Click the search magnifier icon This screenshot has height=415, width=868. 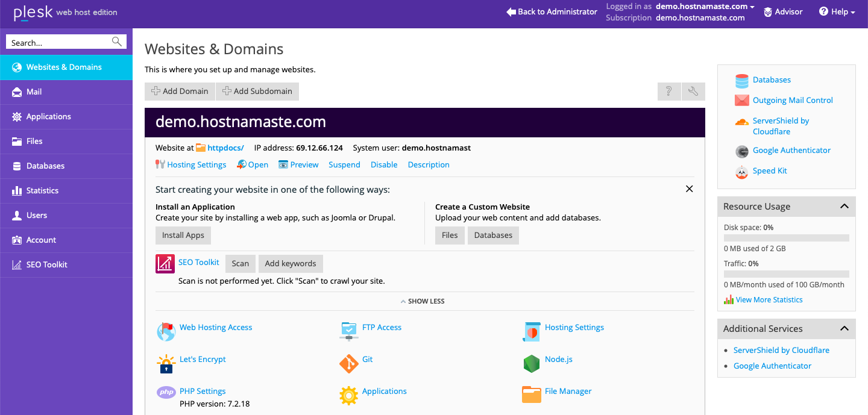tap(117, 42)
